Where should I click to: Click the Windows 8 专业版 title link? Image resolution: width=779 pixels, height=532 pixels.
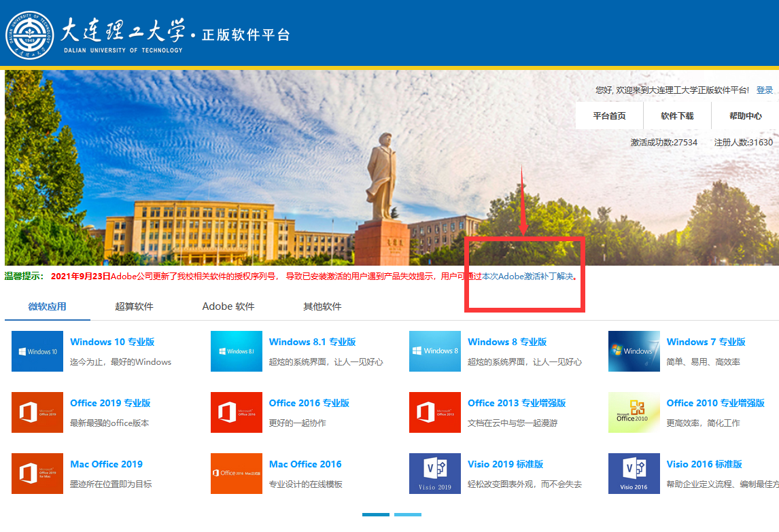click(507, 342)
